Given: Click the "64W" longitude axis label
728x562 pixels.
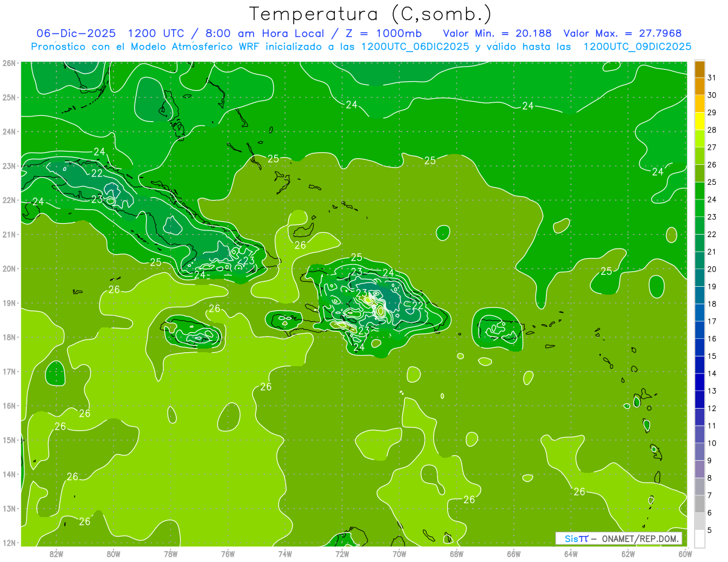Looking at the screenshot, I should (571, 554).
